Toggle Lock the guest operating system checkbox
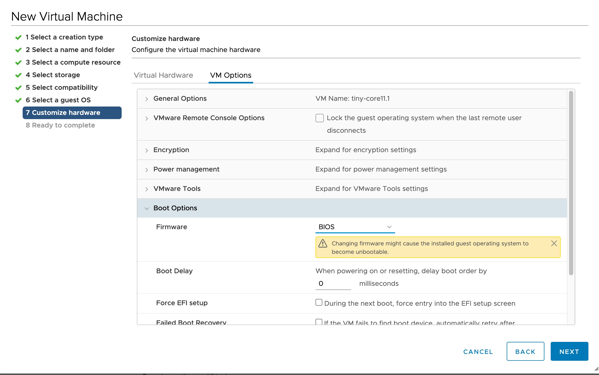Screen dimensions: 599x375 click(x=319, y=118)
